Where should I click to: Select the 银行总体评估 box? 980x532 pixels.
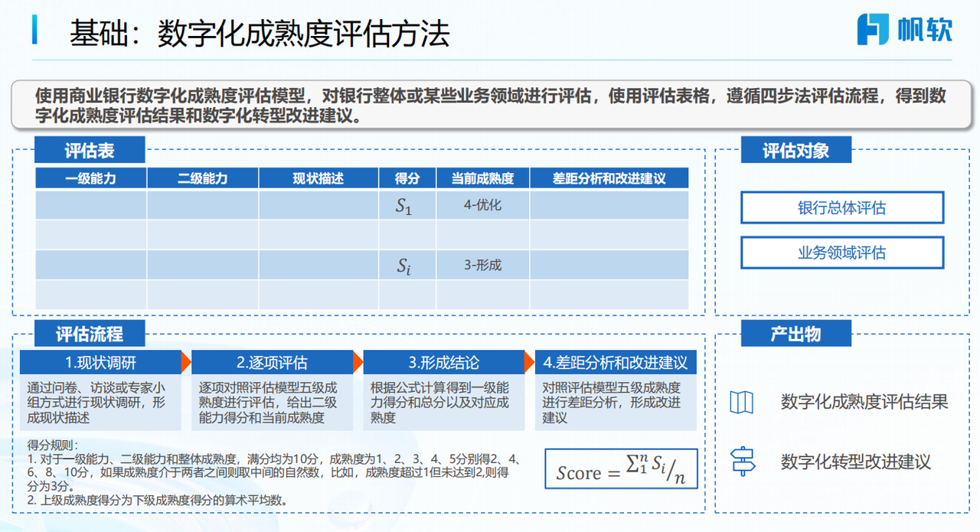point(842,207)
